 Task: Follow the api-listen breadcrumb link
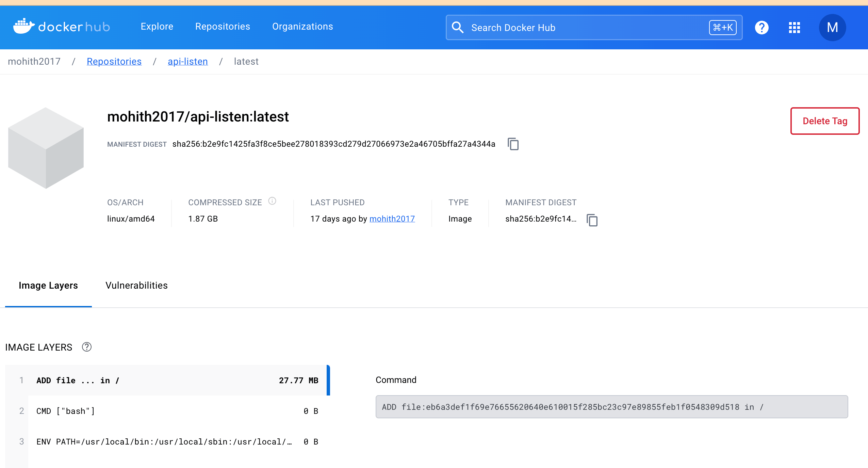pos(187,61)
